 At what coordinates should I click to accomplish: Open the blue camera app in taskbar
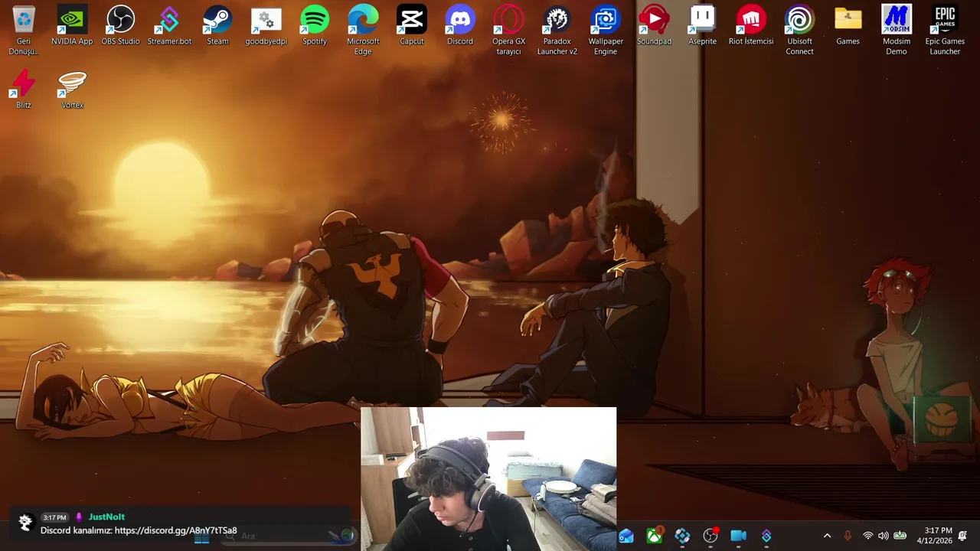[738, 536]
